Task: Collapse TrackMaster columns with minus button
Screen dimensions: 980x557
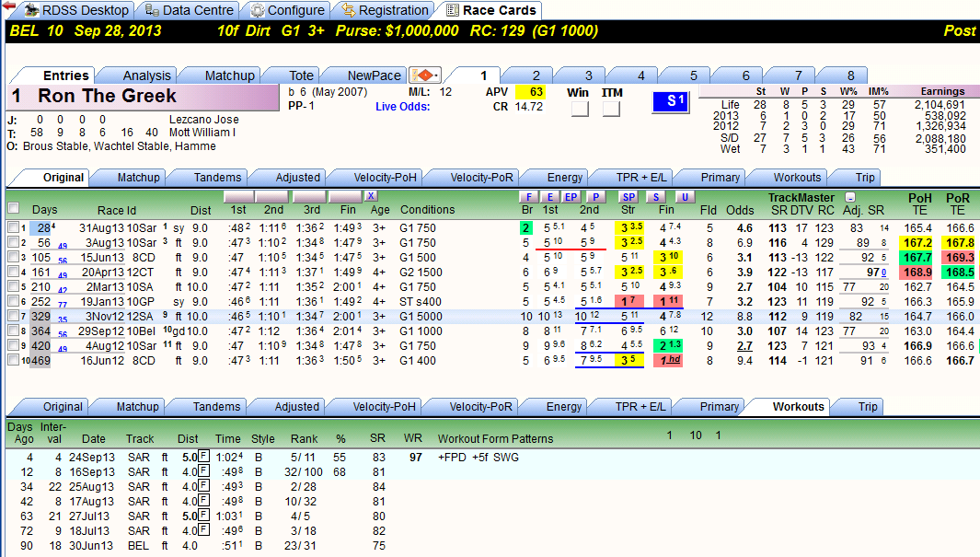Action: [x=850, y=197]
